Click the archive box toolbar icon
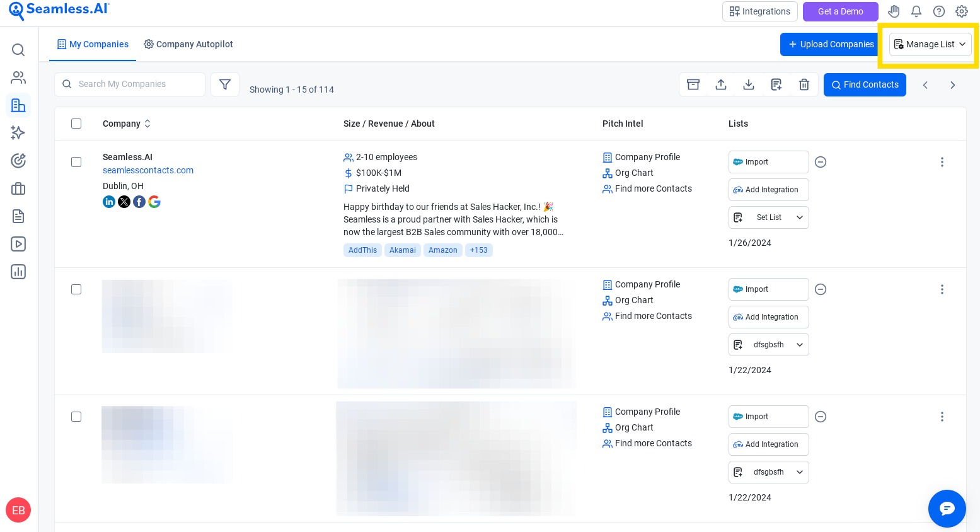Image resolution: width=980 pixels, height=532 pixels. pos(693,84)
